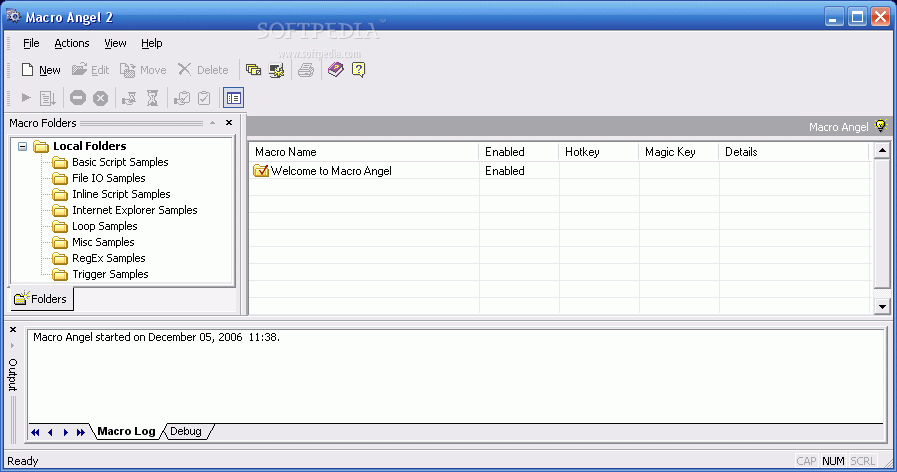Switch to the Debug tab

click(186, 431)
